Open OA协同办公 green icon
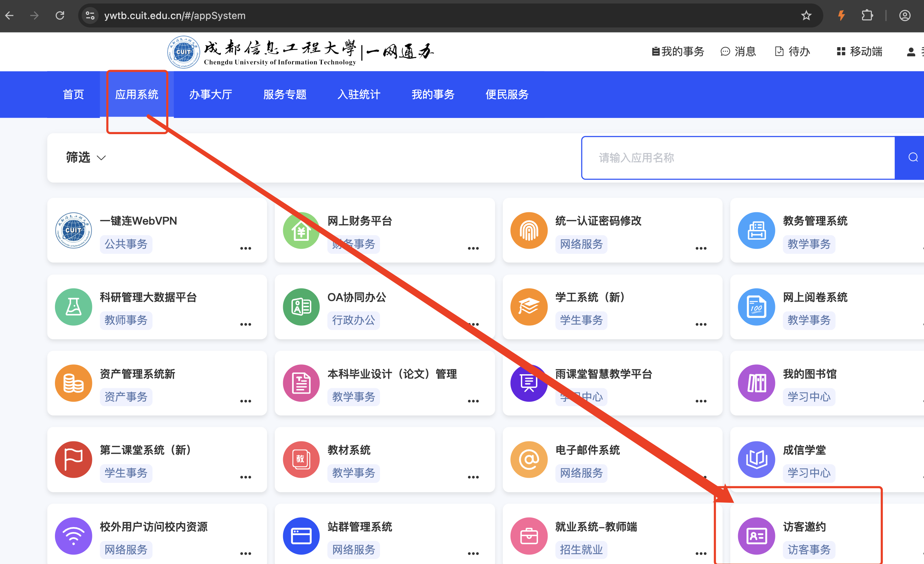This screenshot has width=924, height=564. pos(301,307)
